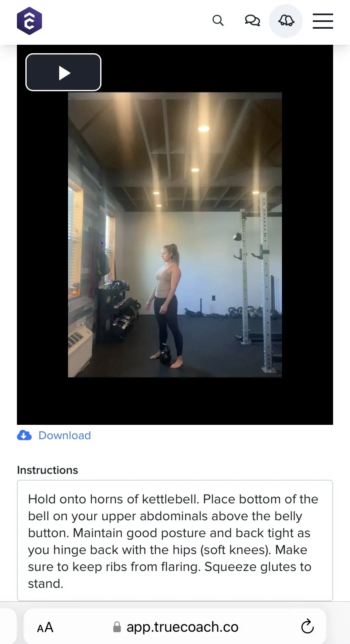Focus the Instructions text box

(x=175, y=541)
